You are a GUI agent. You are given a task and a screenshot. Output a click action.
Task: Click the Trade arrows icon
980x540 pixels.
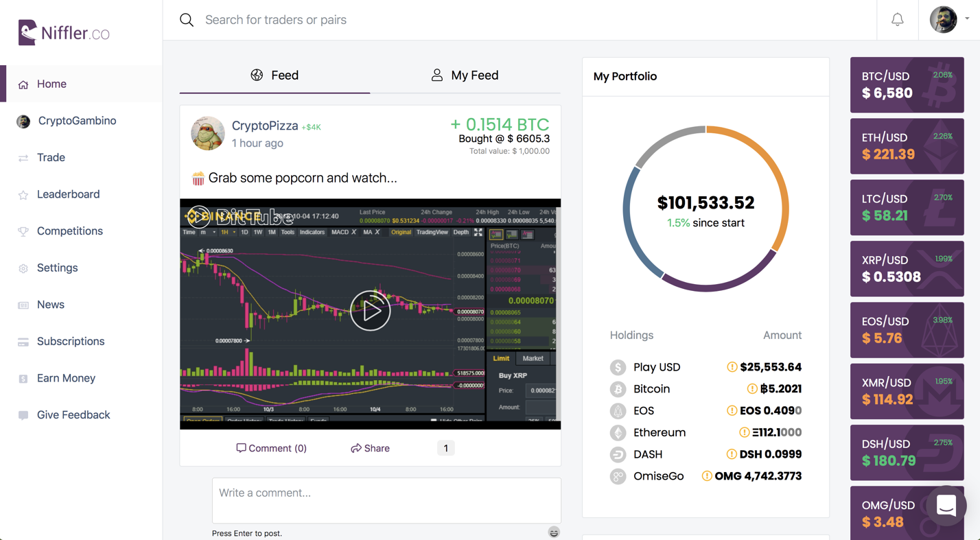pyautogui.click(x=23, y=158)
